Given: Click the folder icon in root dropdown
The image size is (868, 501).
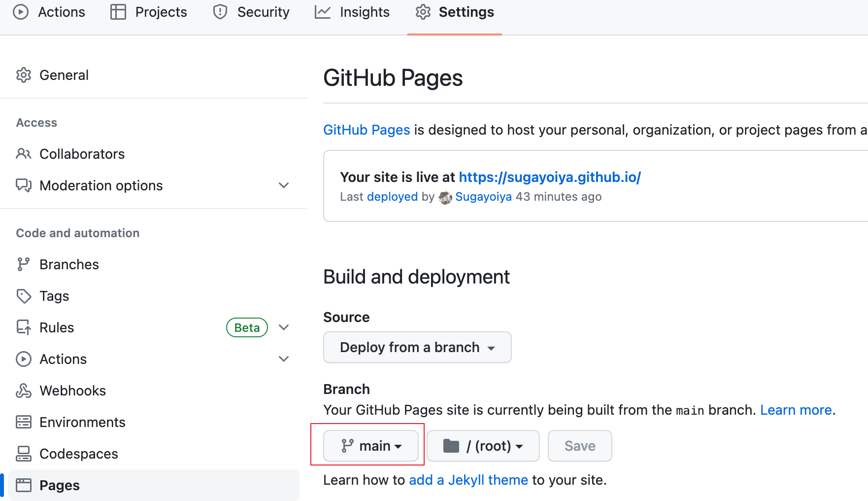Looking at the screenshot, I should (x=451, y=446).
